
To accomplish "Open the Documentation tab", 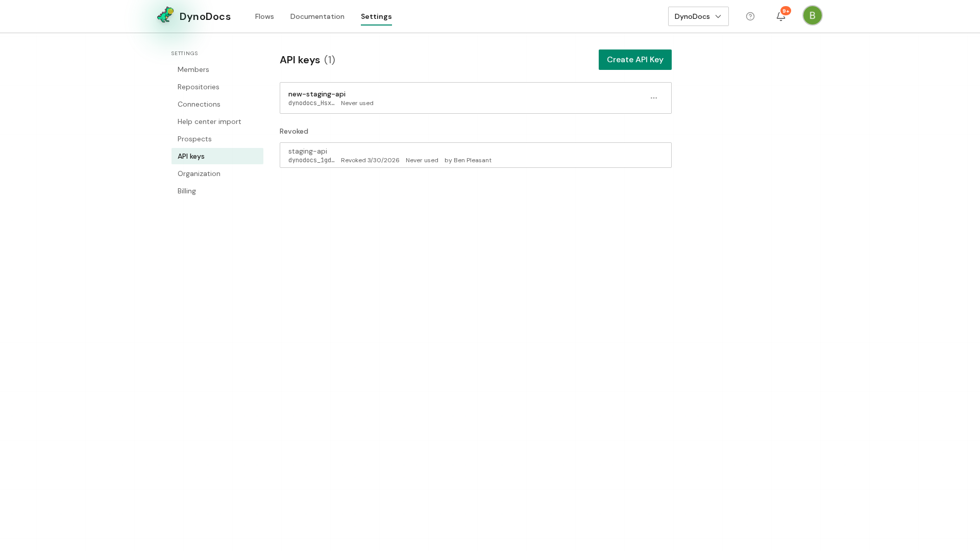I will pos(317,16).
